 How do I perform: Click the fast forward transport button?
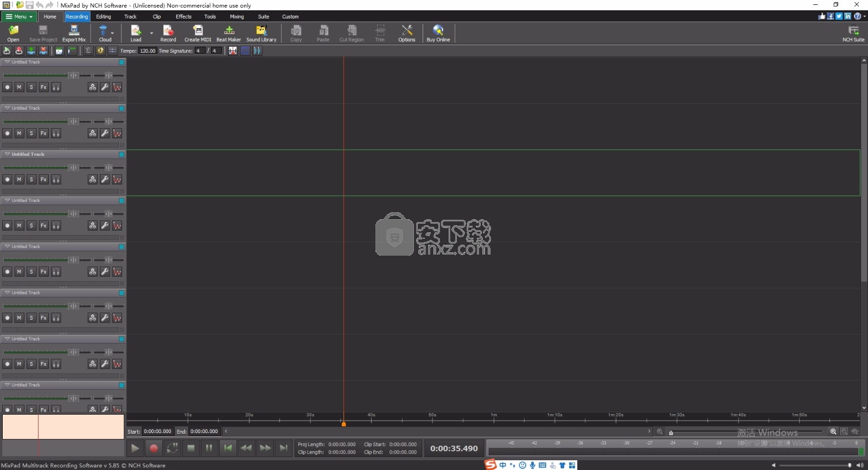click(x=265, y=448)
